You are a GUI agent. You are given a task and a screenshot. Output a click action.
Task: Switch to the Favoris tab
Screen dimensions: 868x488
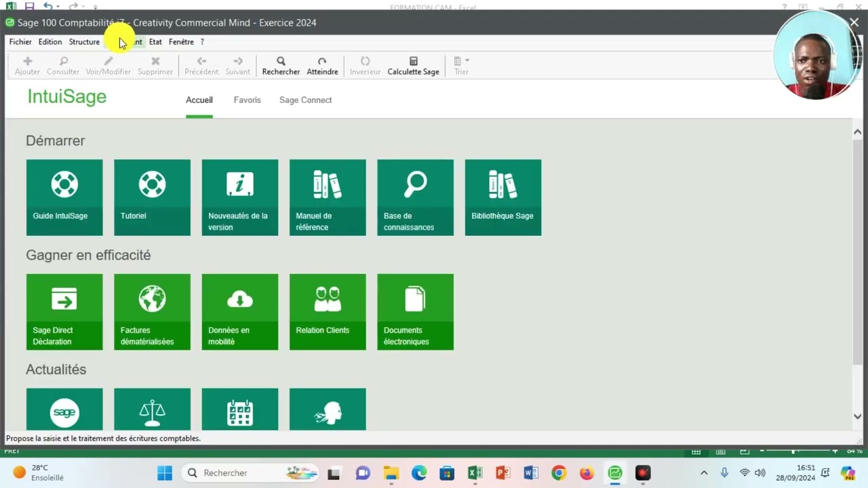point(248,100)
